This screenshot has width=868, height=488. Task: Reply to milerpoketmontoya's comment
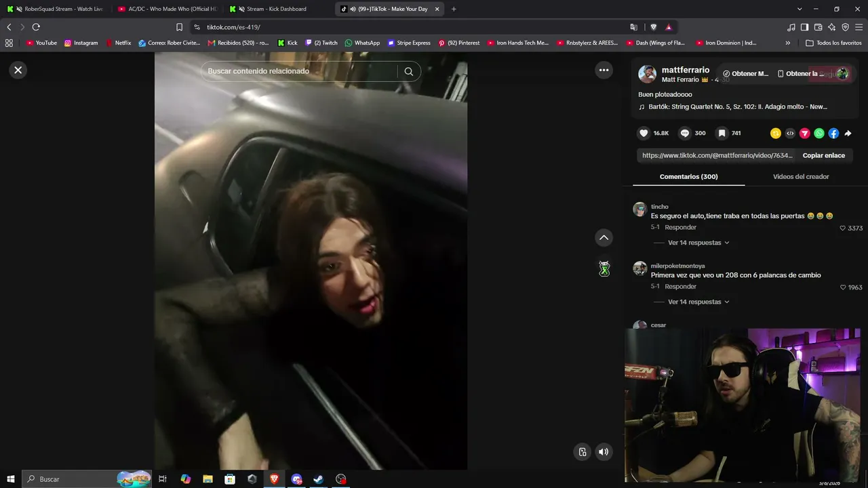pyautogui.click(x=680, y=286)
